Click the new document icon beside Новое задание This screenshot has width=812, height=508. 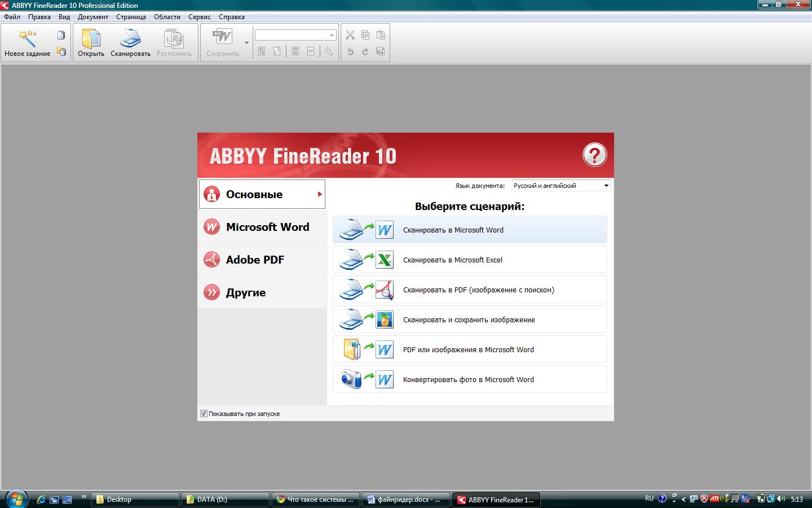pos(61,35)
